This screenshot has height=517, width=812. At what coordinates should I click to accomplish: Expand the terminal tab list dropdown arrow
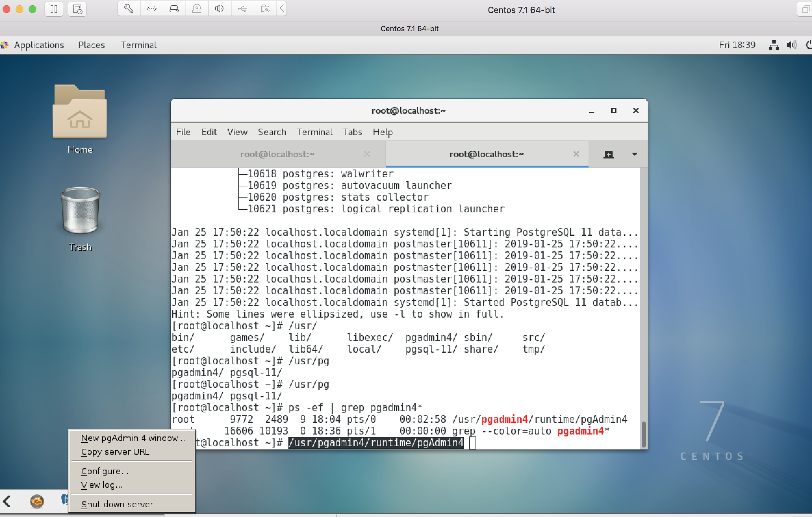[x=634, y=155]
